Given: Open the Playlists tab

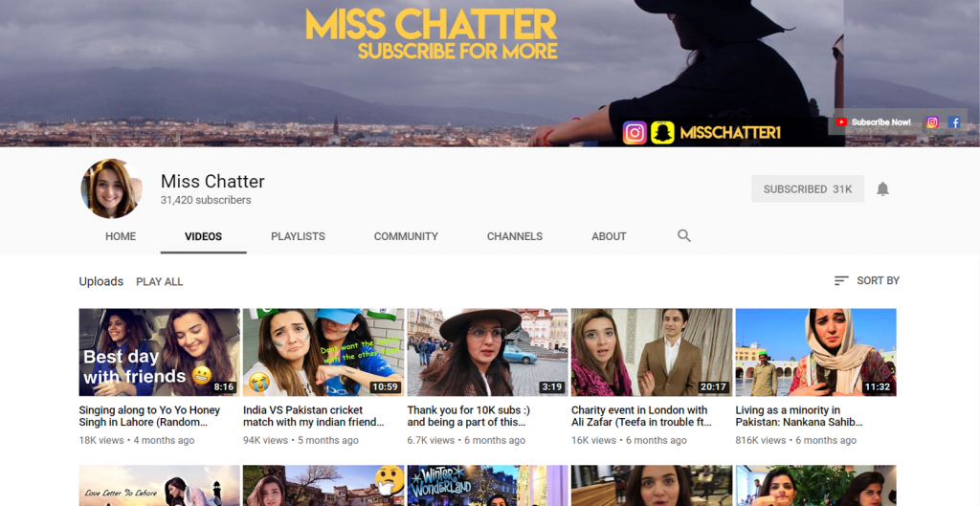Looking at the screenshot, I should click(299, 236).
